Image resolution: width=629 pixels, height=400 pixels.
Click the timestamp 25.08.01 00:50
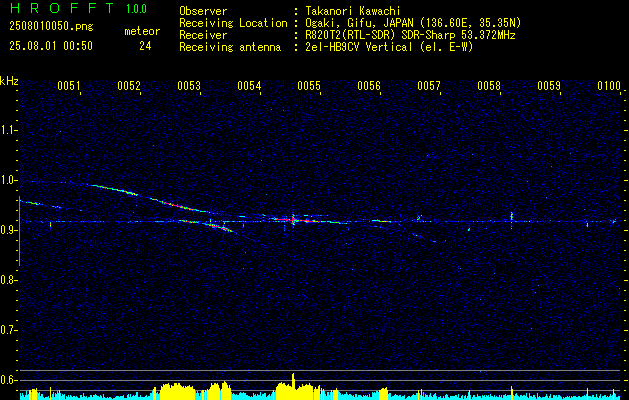[x=51, y=46]
